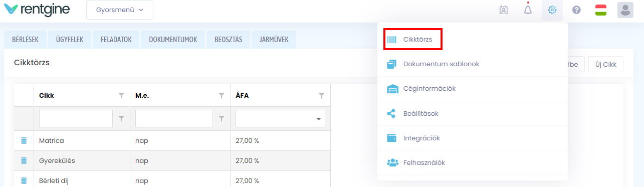This screenshot has width=644, height=187.
Task: Delete the Bérleti díj row via trash icon
Action: (24, 180)
